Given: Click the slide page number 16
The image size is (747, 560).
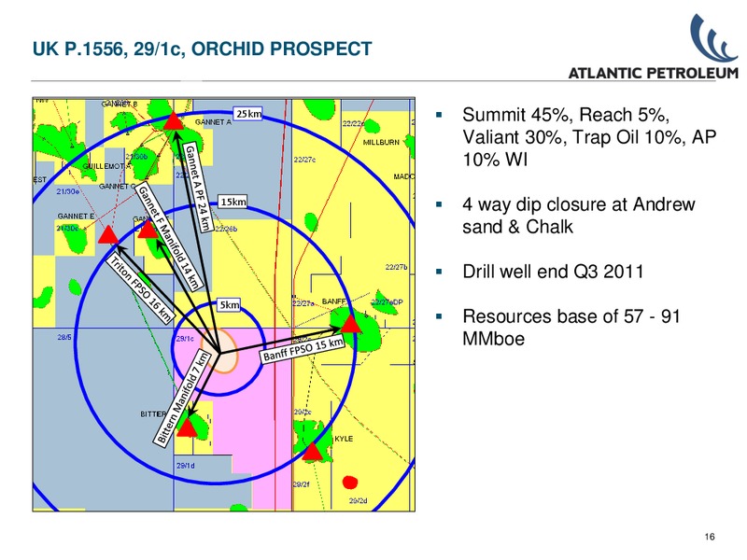Looking at the screenshot, I should coord(710,538).
